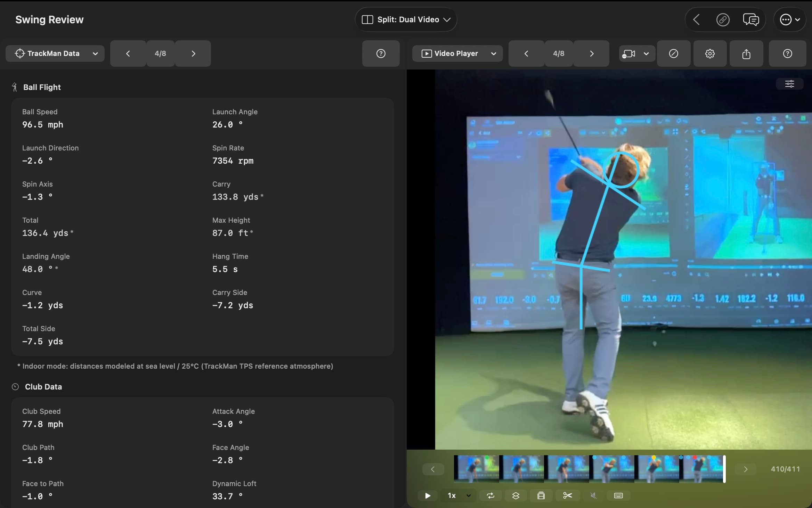
Task: Click the green timeline marker on filmstrip
Action: [x=487, y=457]
